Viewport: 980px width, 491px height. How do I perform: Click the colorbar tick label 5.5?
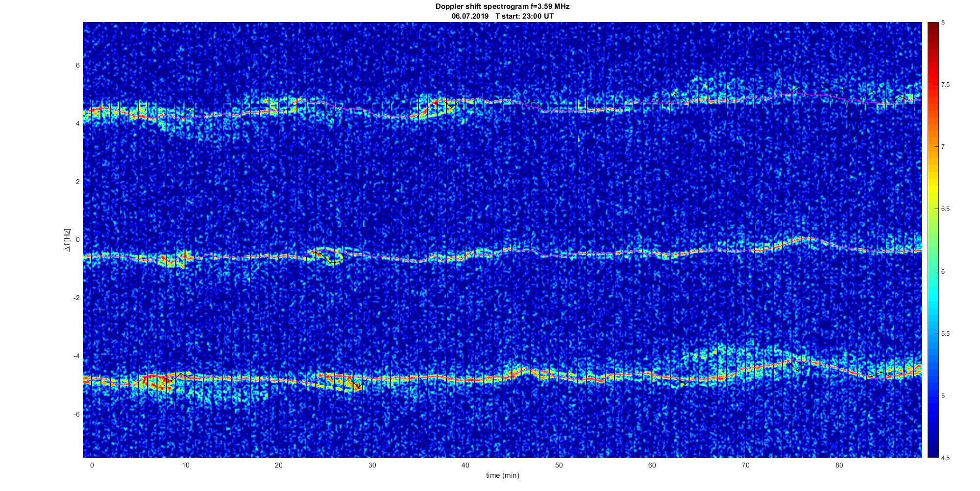tap(945, 333)
